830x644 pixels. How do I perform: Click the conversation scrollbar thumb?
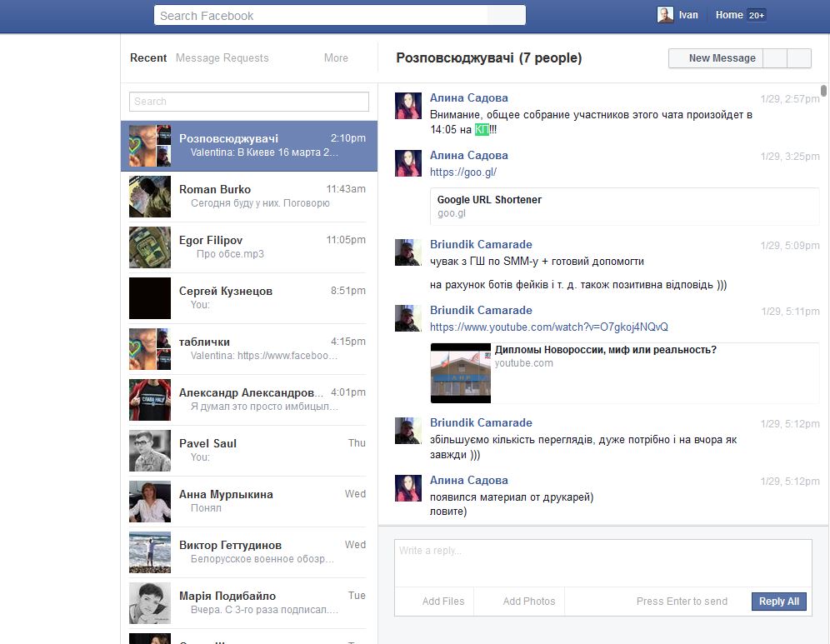823,91
